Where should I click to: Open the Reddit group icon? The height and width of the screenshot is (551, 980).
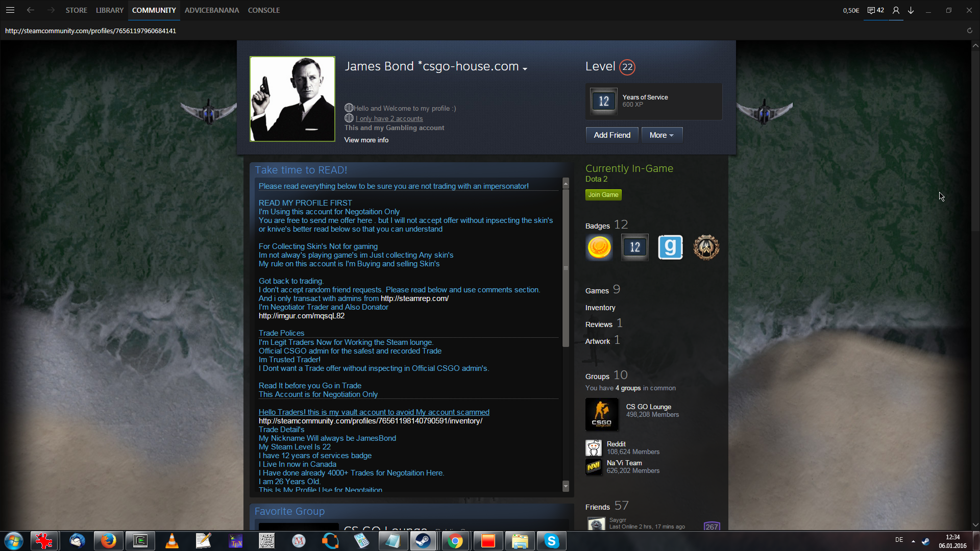click(594, 448)
